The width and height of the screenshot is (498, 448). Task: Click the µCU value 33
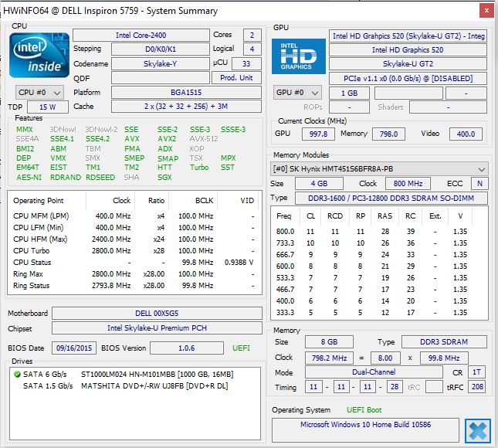click(246, 64)
